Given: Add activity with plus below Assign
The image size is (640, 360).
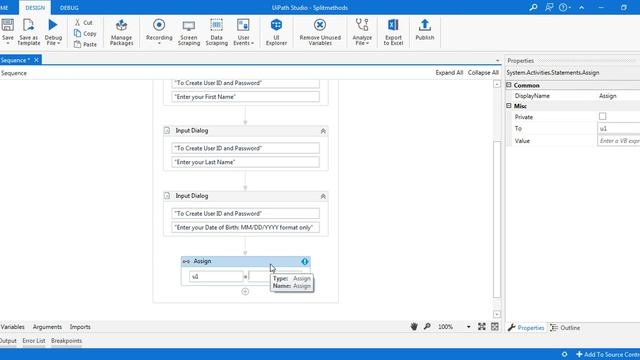Looking at the screenshot, I should point(245,291).
